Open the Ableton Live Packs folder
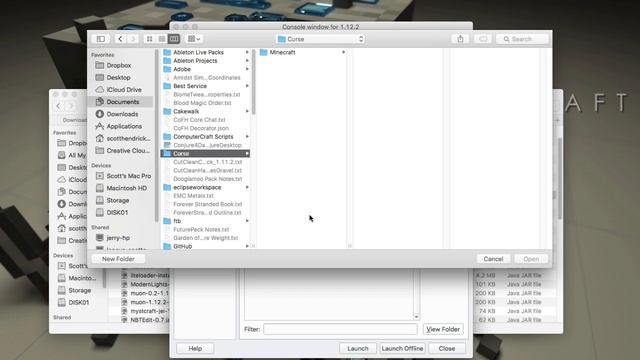 pos(198,52)
